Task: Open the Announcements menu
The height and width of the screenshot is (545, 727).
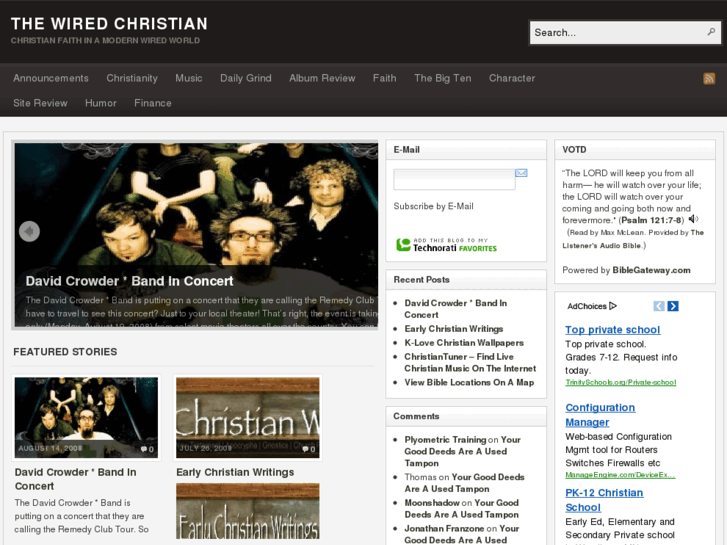Action: (51, 78)
